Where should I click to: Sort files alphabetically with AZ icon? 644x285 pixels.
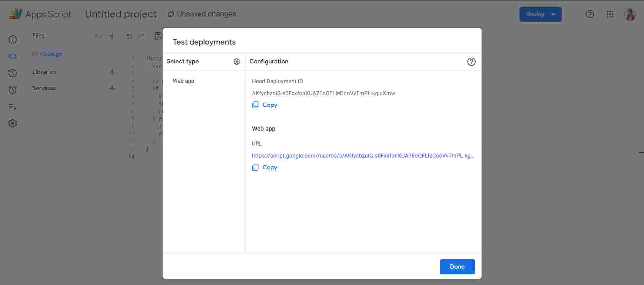(x=98, y=36)
